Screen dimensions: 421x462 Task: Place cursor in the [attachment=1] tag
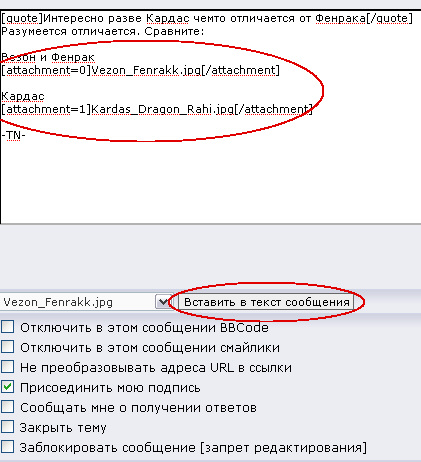(46, 109)
